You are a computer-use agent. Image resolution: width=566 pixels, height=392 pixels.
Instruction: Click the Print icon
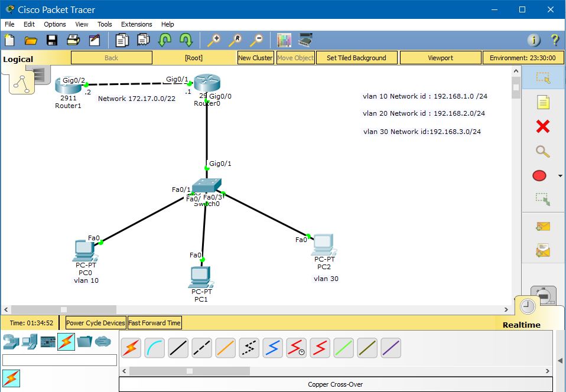coord(73,40)
